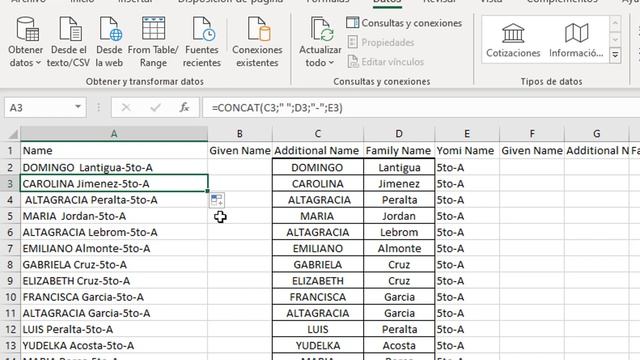Click 'YUDELKA' in column C
Screen dimensions: 640x360
pos(318,345)
